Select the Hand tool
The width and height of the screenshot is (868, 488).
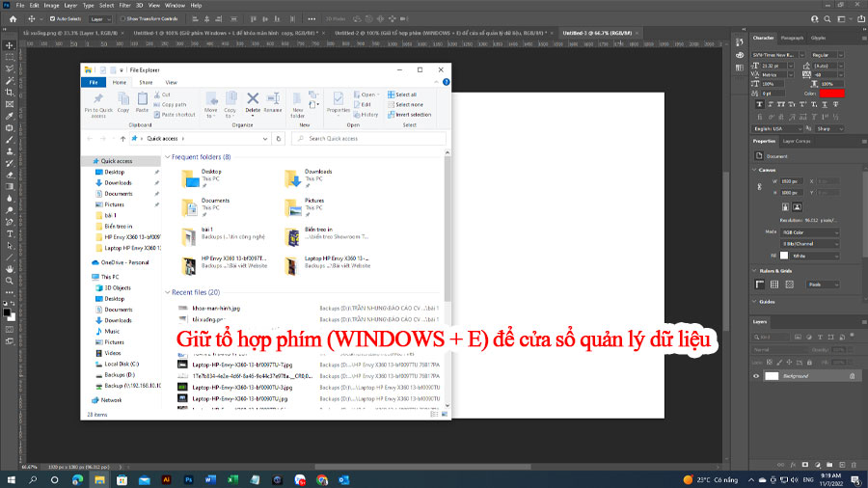pos(10,269)
